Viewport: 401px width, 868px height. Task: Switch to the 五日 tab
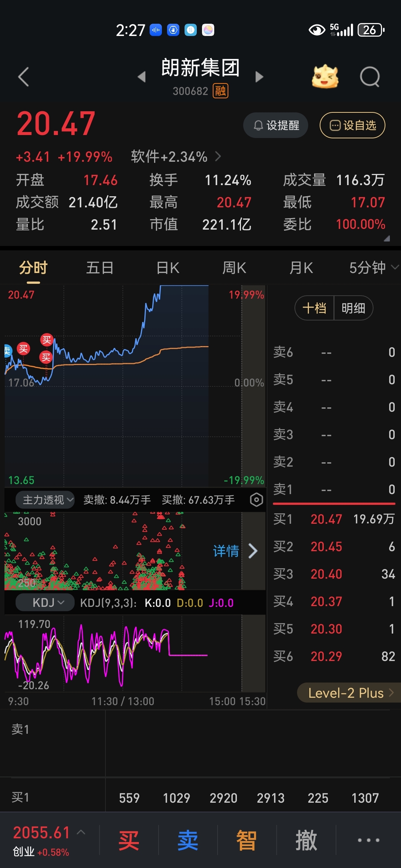point(100,268)
